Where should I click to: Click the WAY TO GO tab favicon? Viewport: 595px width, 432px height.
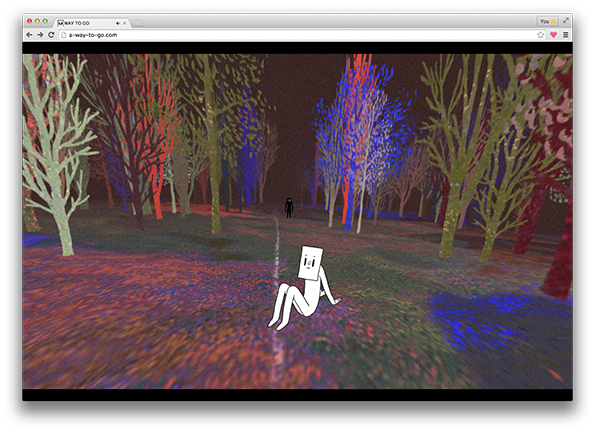(x=60, y=23)
